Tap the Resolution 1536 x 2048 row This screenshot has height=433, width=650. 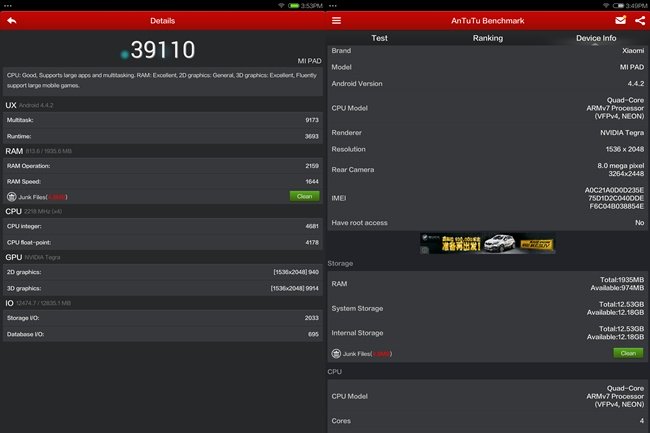pos(488,149)
